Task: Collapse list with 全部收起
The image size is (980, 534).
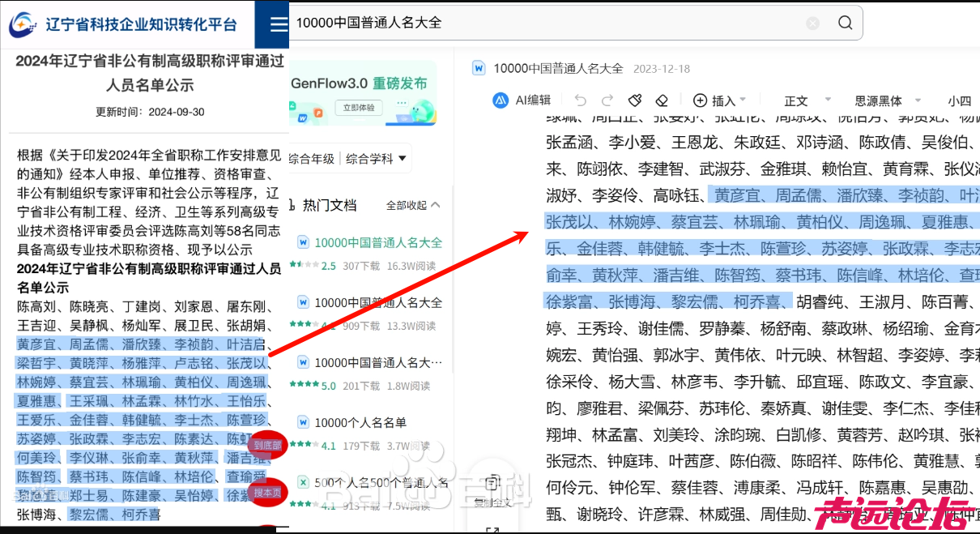Action: [413, 205]
